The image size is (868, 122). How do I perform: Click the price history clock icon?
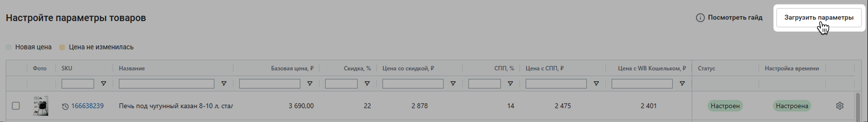(x=65, y=106)
